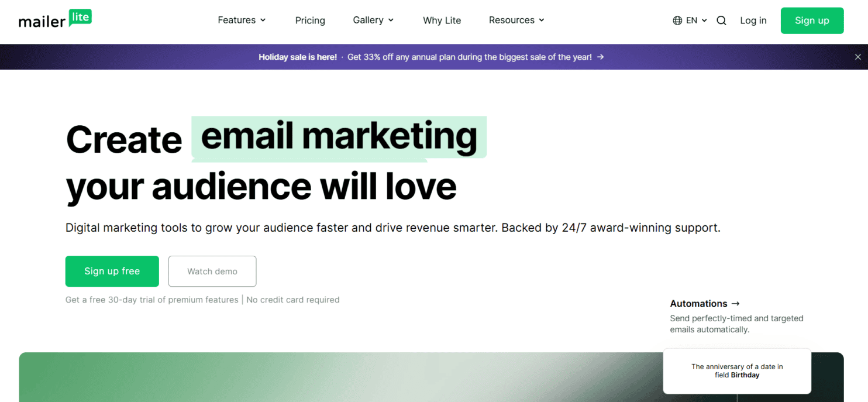Click the Birthday anniversary trigger card
This screenshot has height=402, width=868.
(x=736, y=371)
